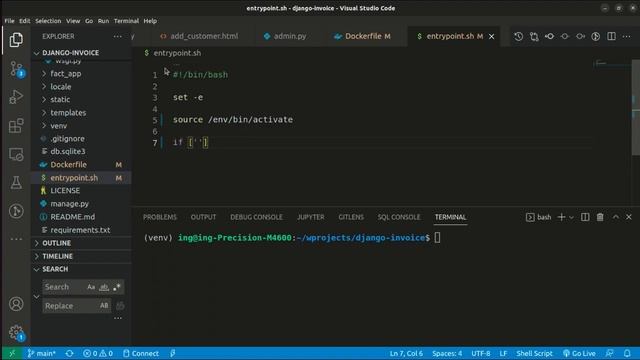
Task: Toggle search details ellipsis
Action: 118,318
